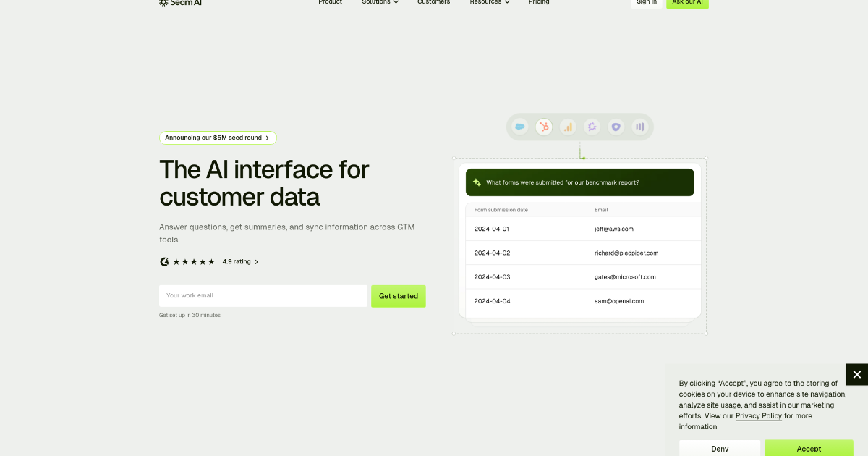
Task: Open the 4.9 rating link
Action: [240, 262]
